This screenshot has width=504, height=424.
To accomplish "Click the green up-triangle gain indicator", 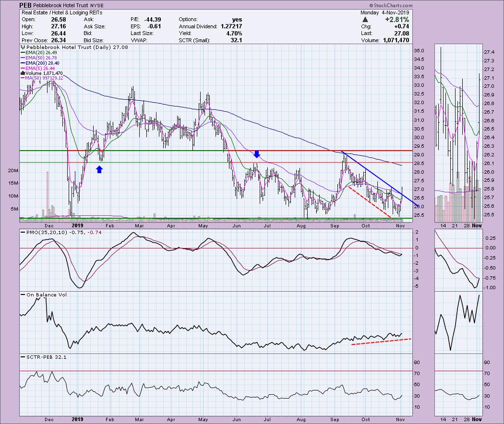I will [365, 20].
